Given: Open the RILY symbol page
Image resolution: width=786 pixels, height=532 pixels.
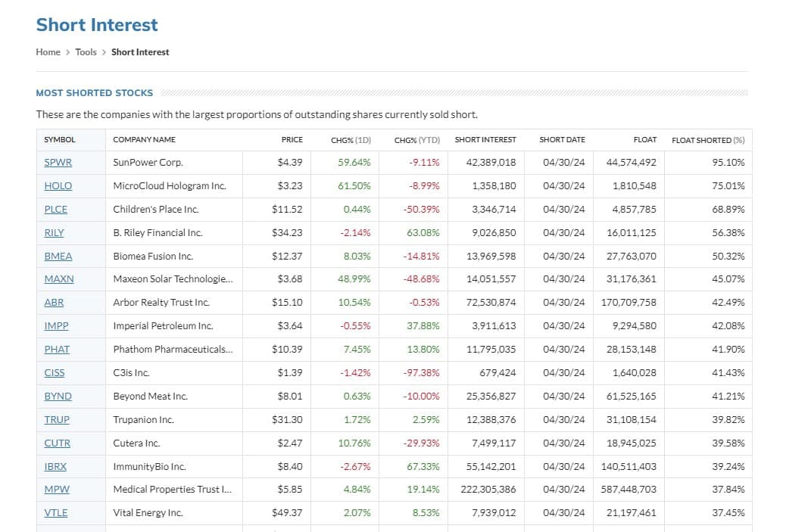Looking at the screenshot, I should 55,232.
